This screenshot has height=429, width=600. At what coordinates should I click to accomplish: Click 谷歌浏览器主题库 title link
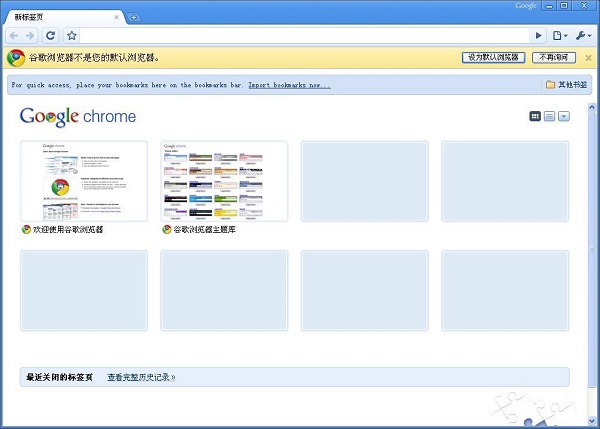(204, 230)
